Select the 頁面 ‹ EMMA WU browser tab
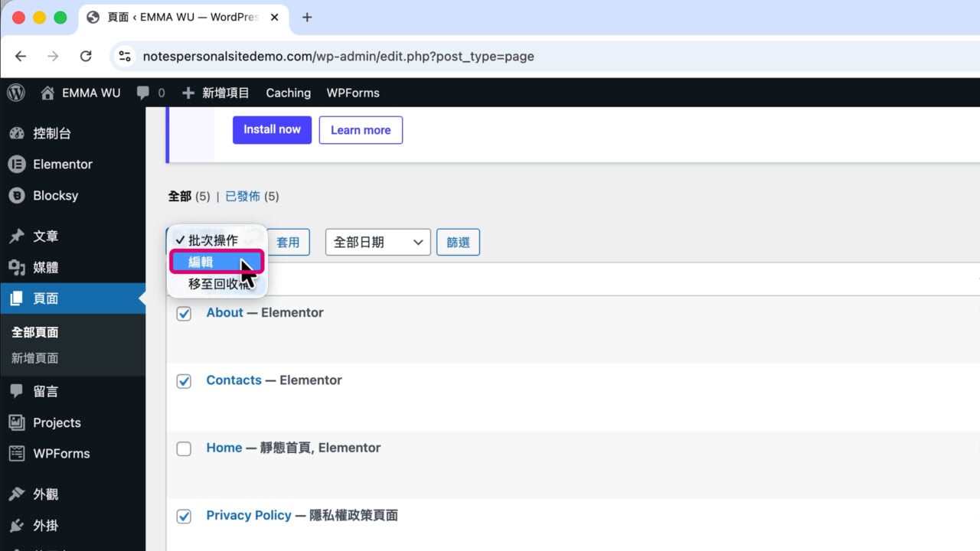 [184, 17]
